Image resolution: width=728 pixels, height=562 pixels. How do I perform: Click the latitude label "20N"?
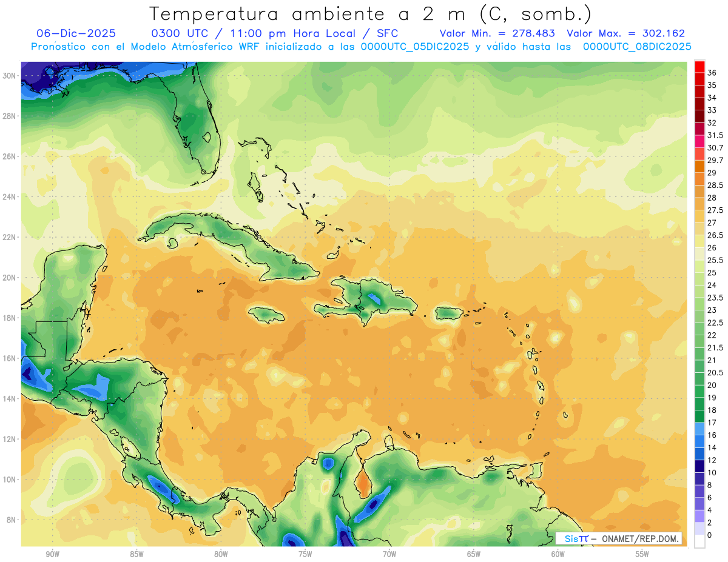10,278
